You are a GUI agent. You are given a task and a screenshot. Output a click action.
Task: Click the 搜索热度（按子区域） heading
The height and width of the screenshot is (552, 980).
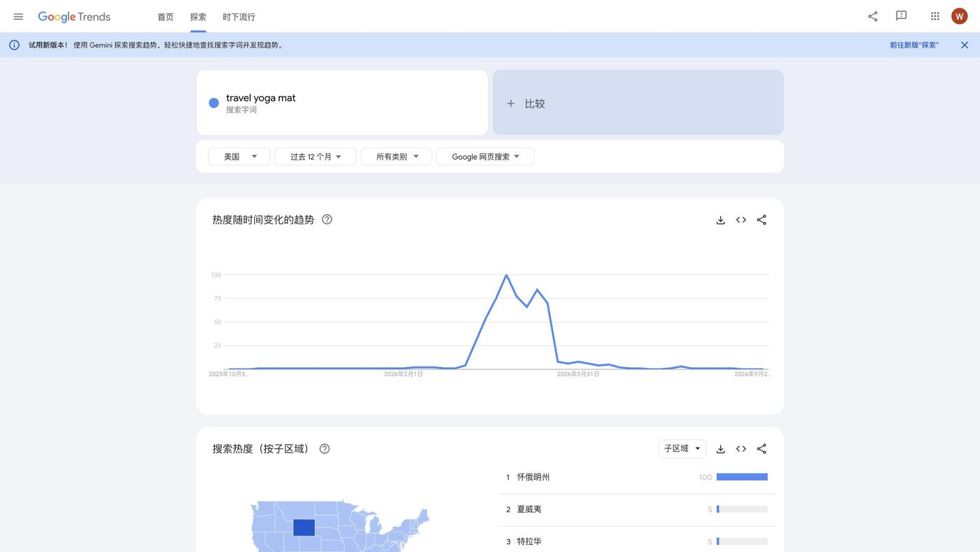pyautogui.click(x=261, y=448)
